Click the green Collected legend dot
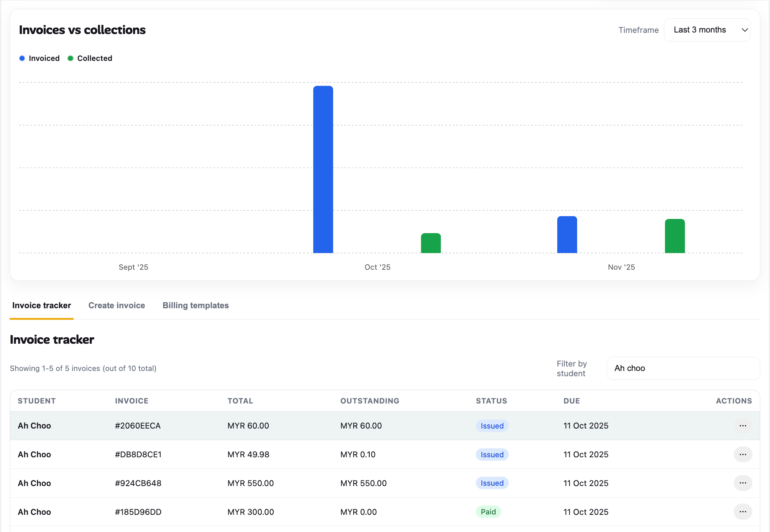The width and height of the screenshot is (770, 532). [70, 58]
